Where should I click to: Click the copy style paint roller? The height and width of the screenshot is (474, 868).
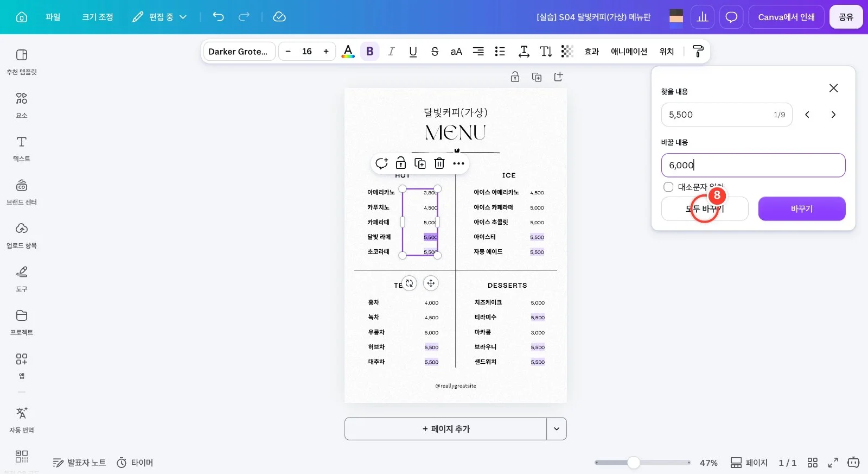pos(698,51)
